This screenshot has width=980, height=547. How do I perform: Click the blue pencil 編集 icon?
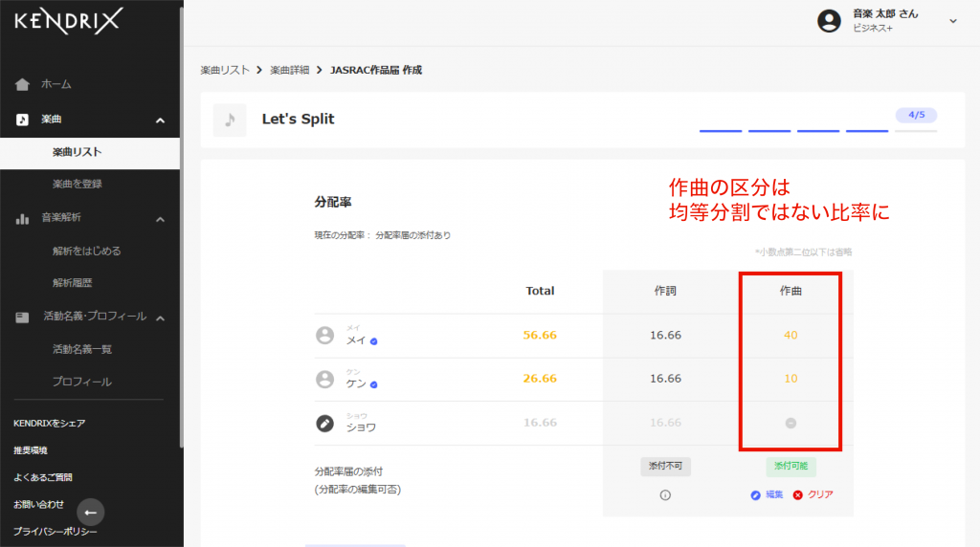(755, 495)
